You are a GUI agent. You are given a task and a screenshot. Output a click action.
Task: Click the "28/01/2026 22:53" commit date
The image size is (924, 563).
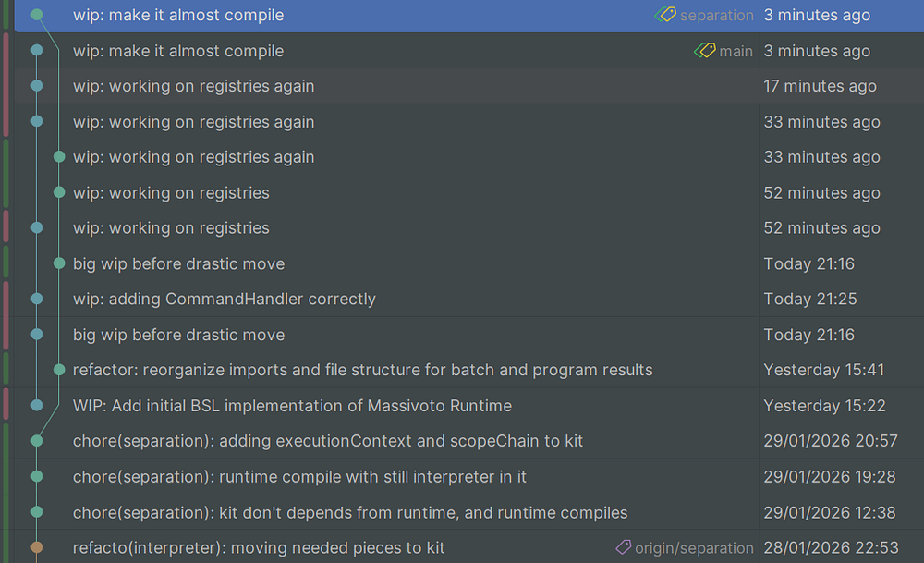click(x=831, y=548)
